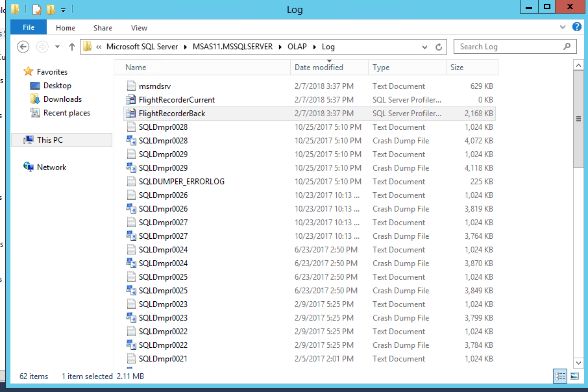The width and height of the screenshot is (588, 392).
Task: Select the 4,118 KB size cell
Action: 478,167
